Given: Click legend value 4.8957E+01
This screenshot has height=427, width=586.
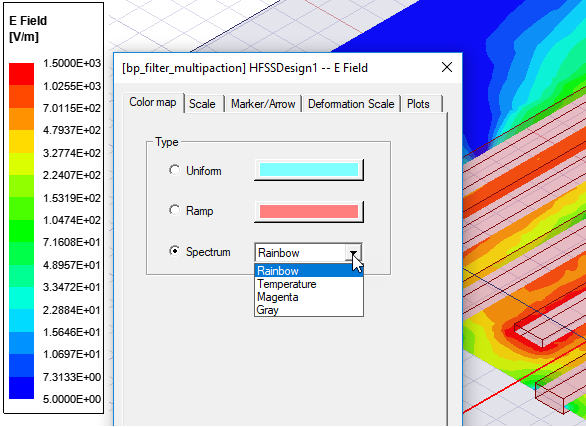Looking at the screenshot, I should coord(72,265).
